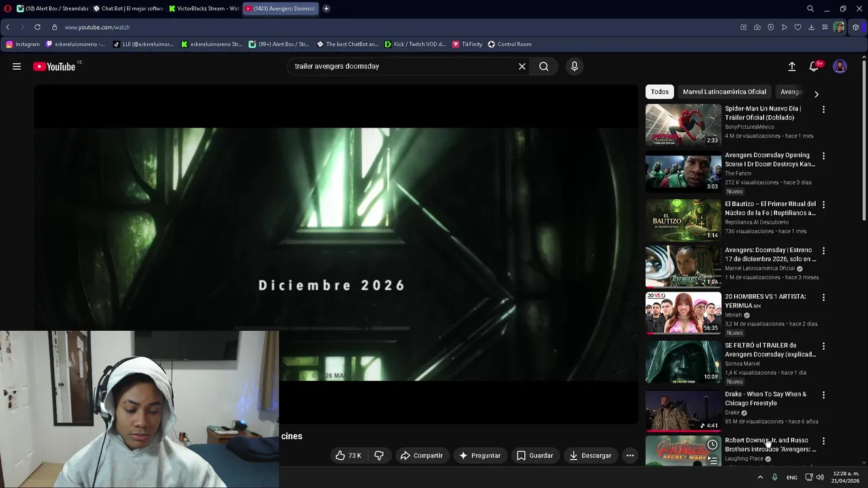Open the Opera logo menu
Viewport: 868px width, 488px height.
pos(7,9)
